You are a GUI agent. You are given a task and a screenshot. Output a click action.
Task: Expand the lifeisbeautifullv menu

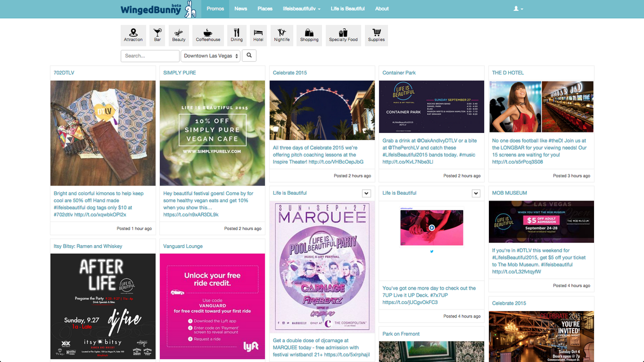pyautogui.click(x=302, y=9)
